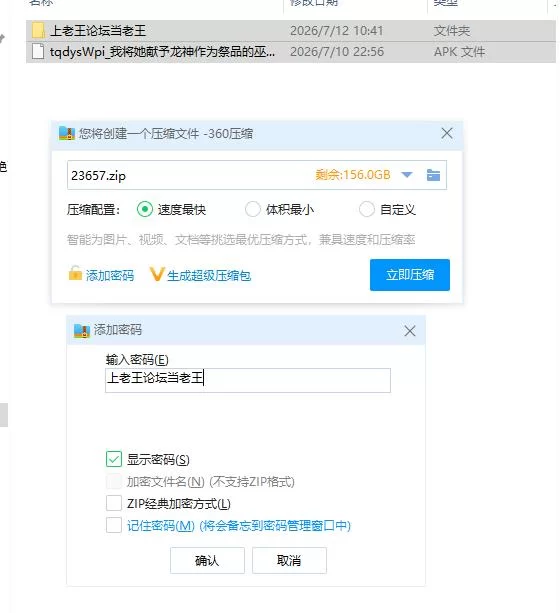
Task: Select the 上老王论坛当老王 folder icon
Action: click(38, 30)
